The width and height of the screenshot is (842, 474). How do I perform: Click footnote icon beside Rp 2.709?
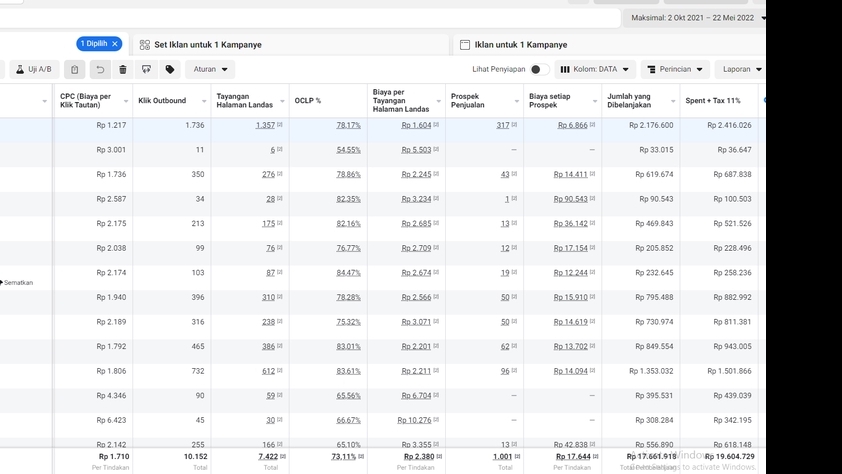(x=436, y=248)
